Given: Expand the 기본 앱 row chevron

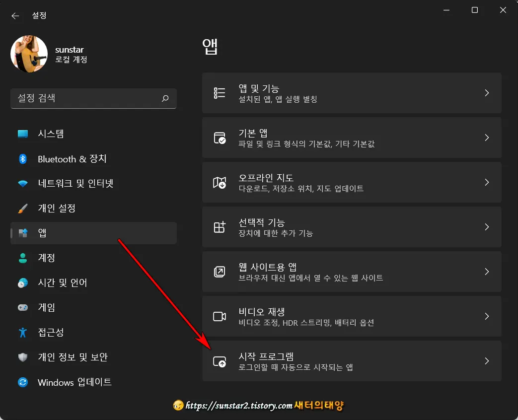Looking at the screenshot, I should 487,138.
